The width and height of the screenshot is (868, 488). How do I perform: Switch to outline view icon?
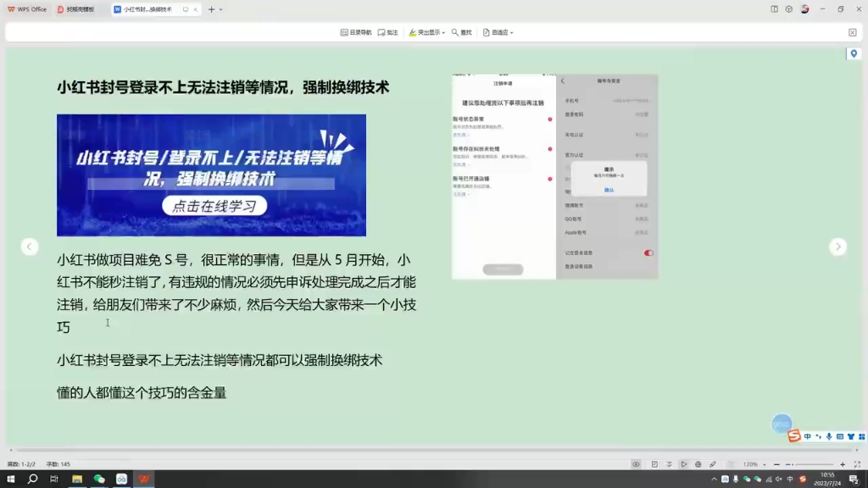669,464
